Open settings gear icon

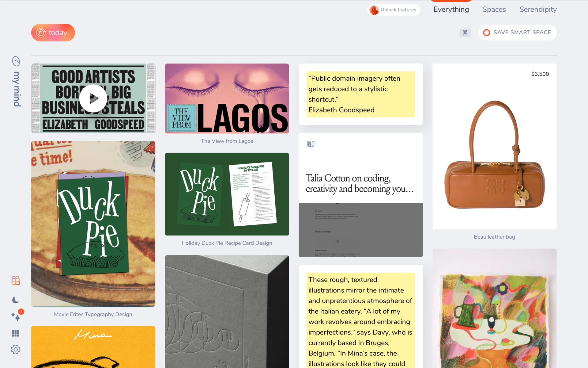click(16, 349)
